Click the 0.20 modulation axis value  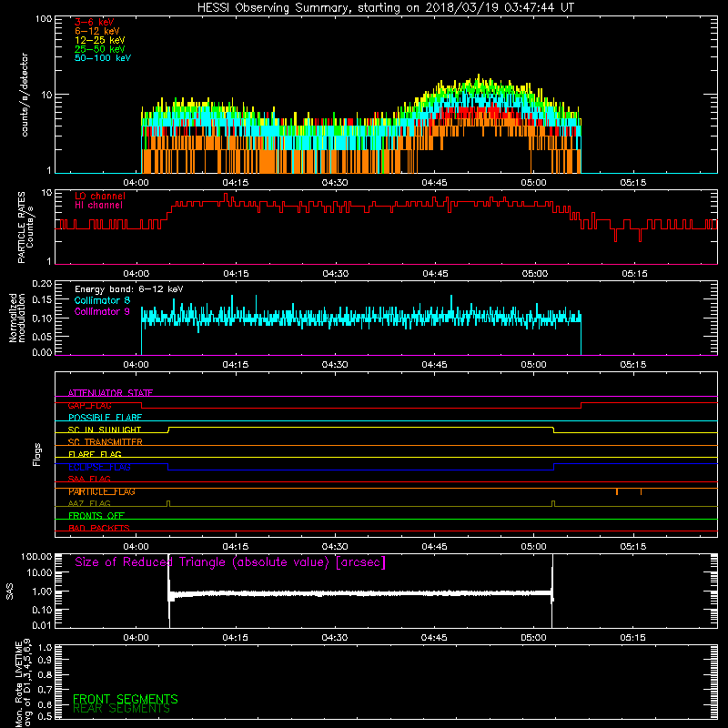42,284
